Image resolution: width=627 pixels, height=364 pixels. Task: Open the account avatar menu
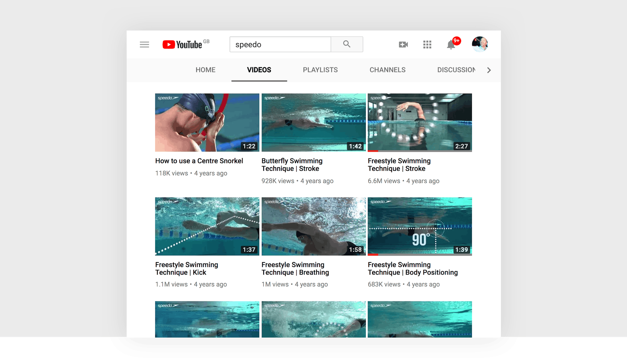(x=479, y=44)
